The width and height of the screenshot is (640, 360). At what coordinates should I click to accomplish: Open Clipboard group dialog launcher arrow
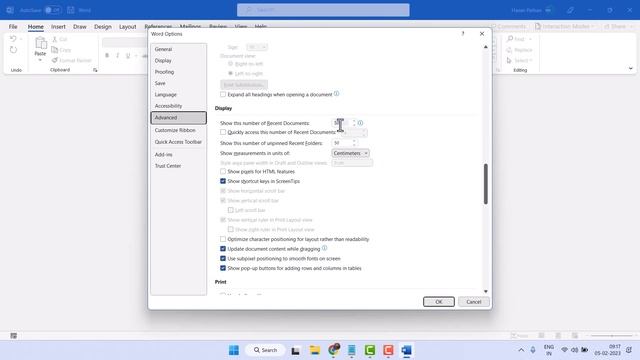coord(95,70)
